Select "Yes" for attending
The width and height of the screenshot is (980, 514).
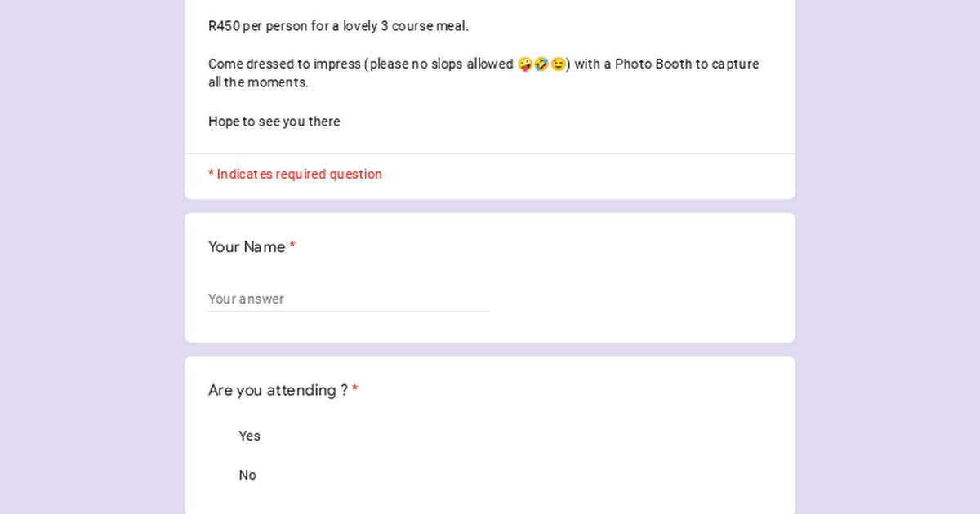tap(249, 436)
